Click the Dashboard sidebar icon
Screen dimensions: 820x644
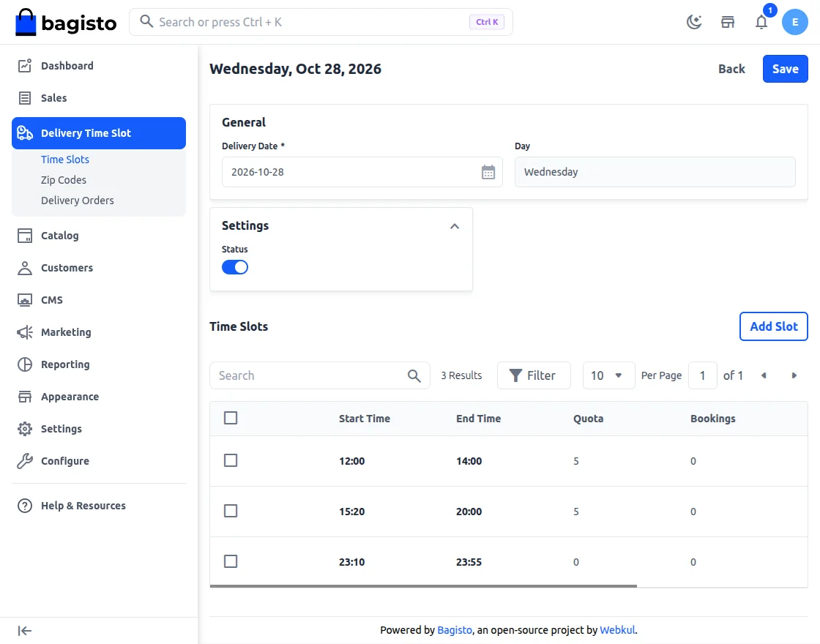pos(25,66)
